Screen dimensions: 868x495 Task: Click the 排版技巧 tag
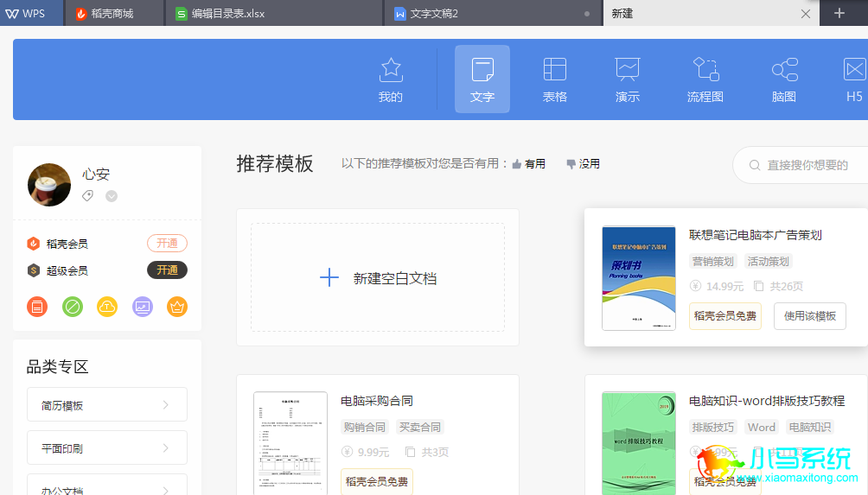pos(713,427)
